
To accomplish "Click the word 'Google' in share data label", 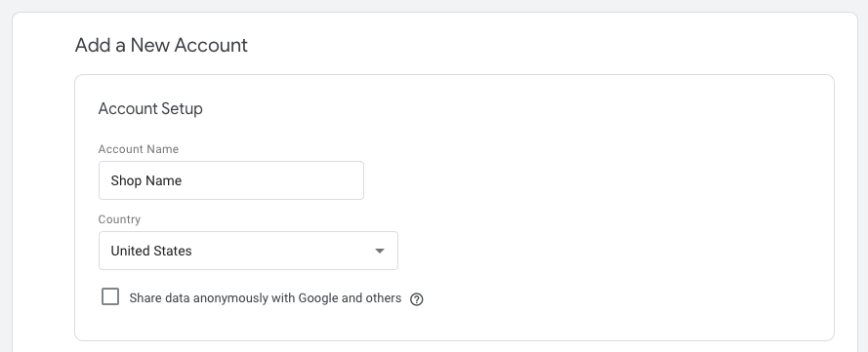I will point(318,298).
